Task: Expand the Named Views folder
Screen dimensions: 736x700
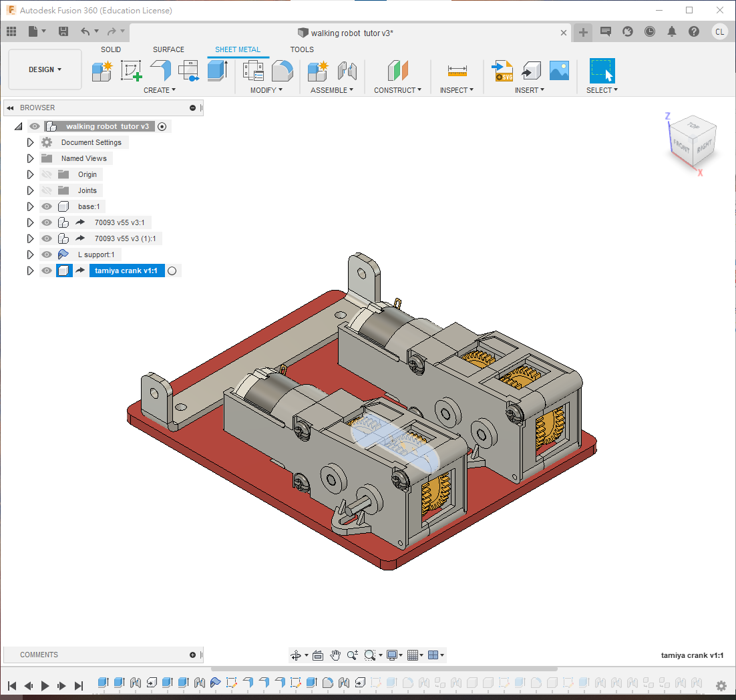Action: (x=30, y=158)
